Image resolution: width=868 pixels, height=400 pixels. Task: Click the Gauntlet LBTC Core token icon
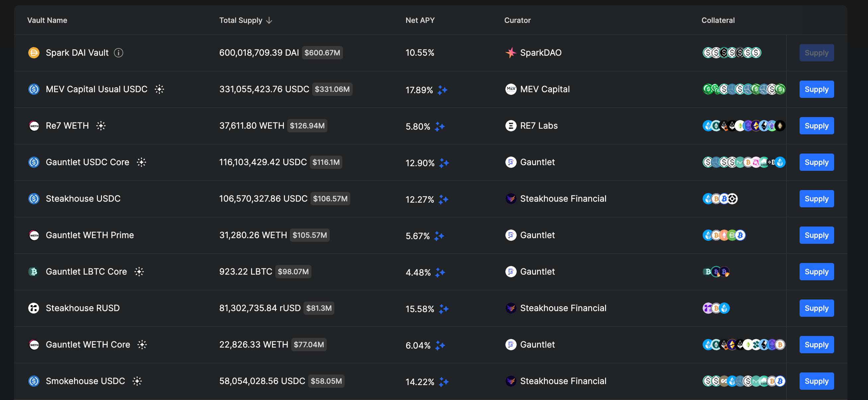pos(34,271)
